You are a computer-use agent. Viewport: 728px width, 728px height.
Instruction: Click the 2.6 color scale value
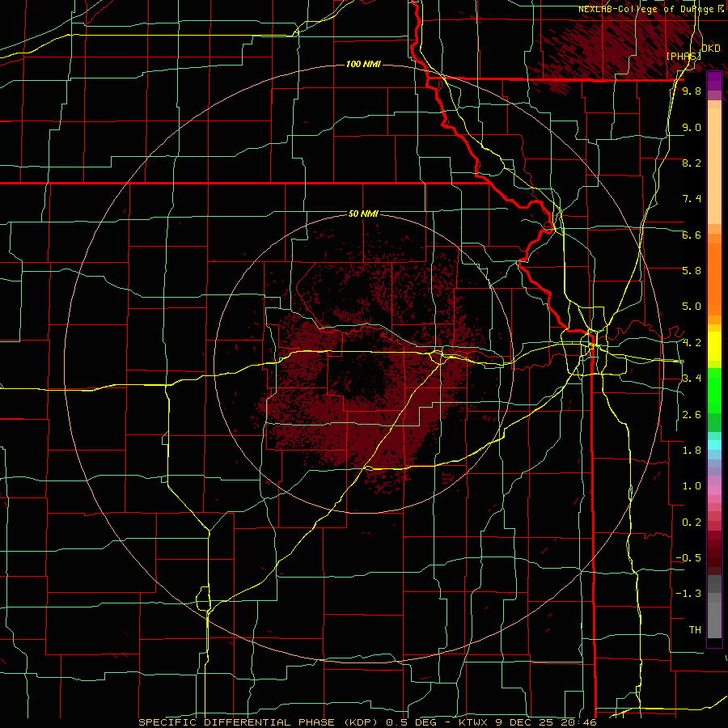[692, 415]
